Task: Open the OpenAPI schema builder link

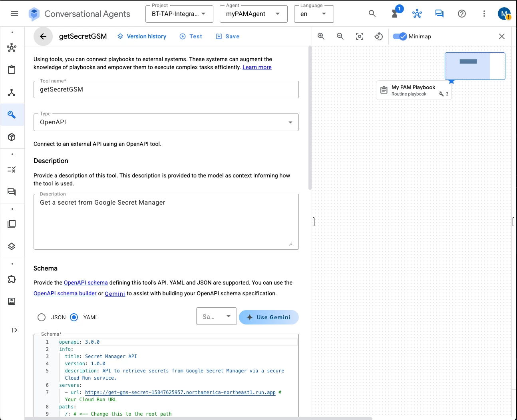Action: tap(65, 293)
